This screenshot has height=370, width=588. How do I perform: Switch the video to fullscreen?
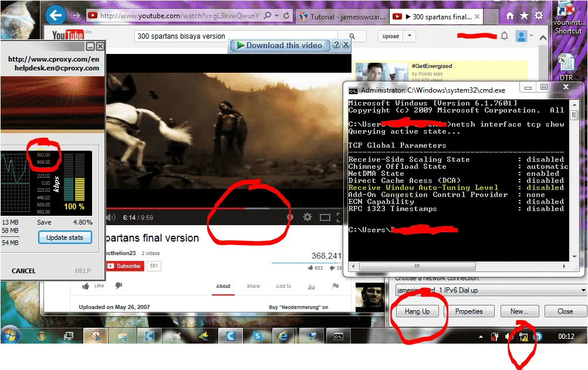[x=338, y=218]
